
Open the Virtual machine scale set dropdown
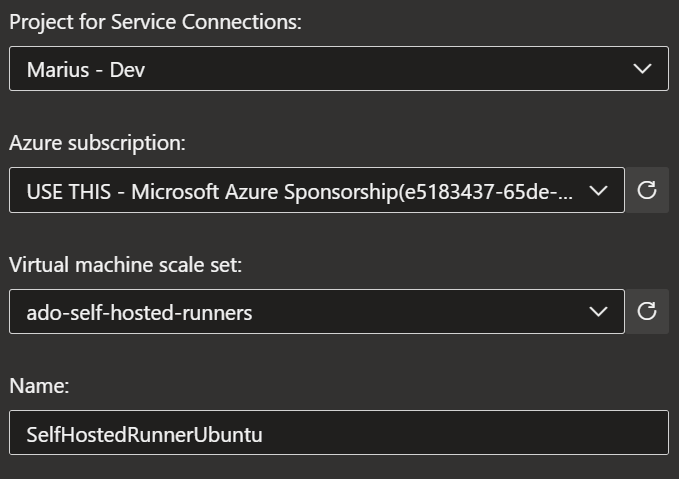click(316, 311)
